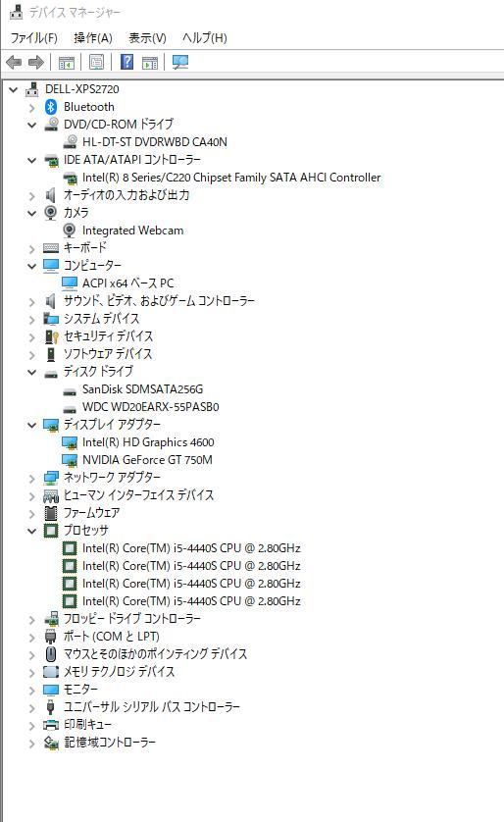Screen dimensions: 504x822
Task: Click the セキュリティ デバイス key icon
Action: [x=51, y=336]
